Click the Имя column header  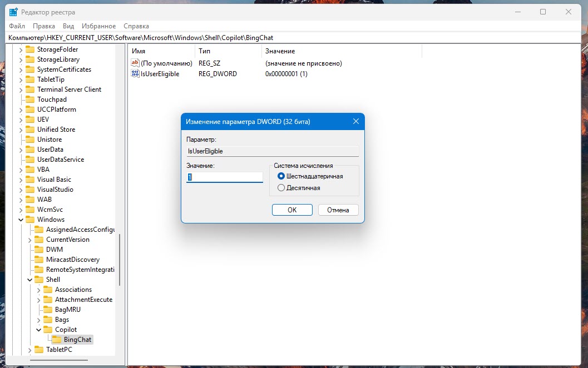pyautogui.click(x=161, y=51)
